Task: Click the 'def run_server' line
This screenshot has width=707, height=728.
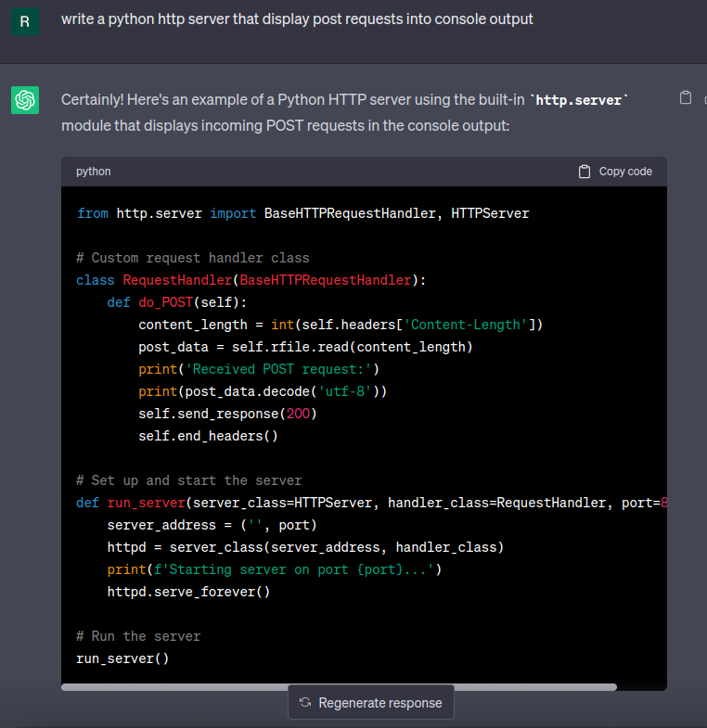Action: pos(372,503)
